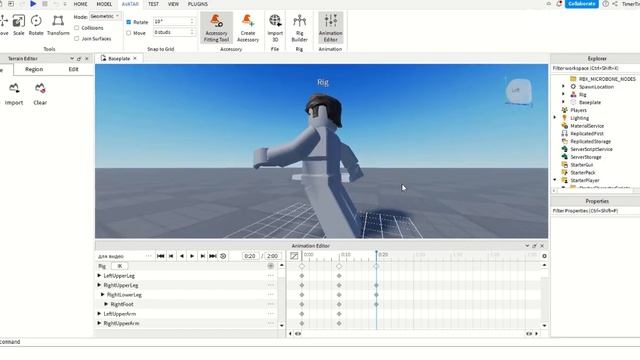Switch to the VIEW ribbon tab
Viewport: 640px width, 360px height.
(x=173, y=4)
